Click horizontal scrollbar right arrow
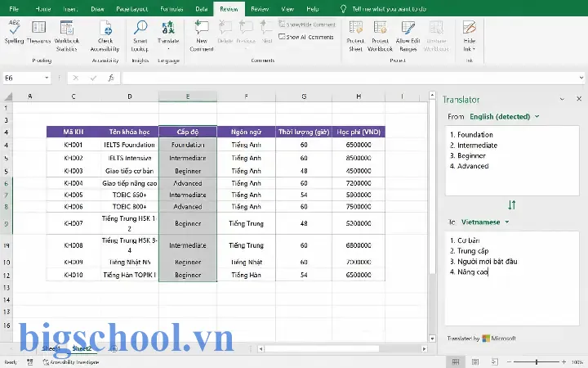This screenshot has height=368, width=588. pos(424,349)
